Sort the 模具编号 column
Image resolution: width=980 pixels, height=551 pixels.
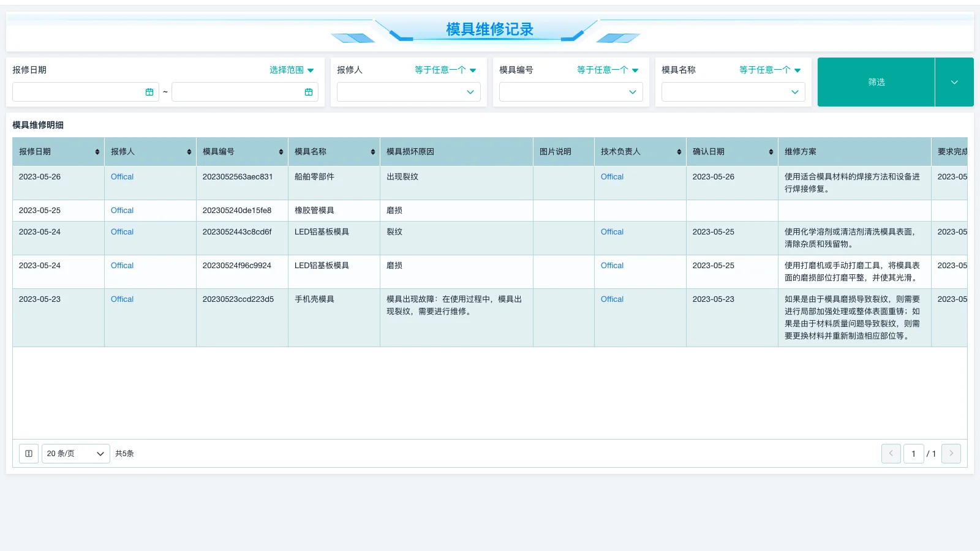coord(281,151)
